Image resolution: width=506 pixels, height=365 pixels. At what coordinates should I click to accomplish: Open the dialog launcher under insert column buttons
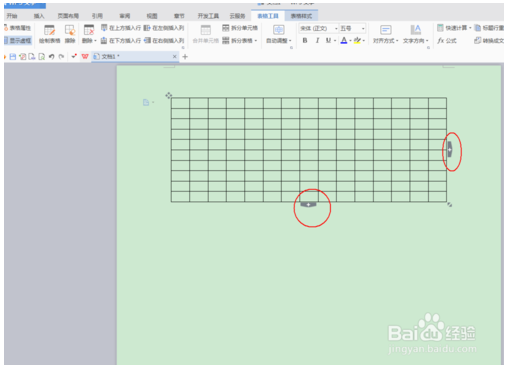tap(183, 48)
